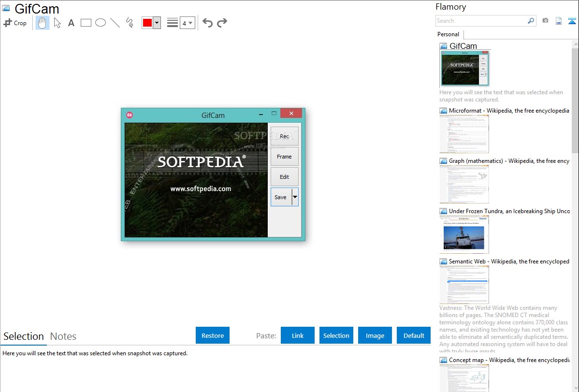Switch to the Notes tab
The height and width of the screenshot is (392, 579).
(x=63, y=336)
